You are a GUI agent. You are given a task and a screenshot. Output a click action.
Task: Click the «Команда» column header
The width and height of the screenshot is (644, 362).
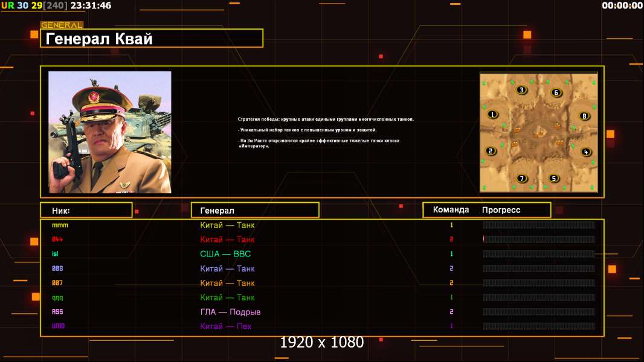[x=451, y=209]
